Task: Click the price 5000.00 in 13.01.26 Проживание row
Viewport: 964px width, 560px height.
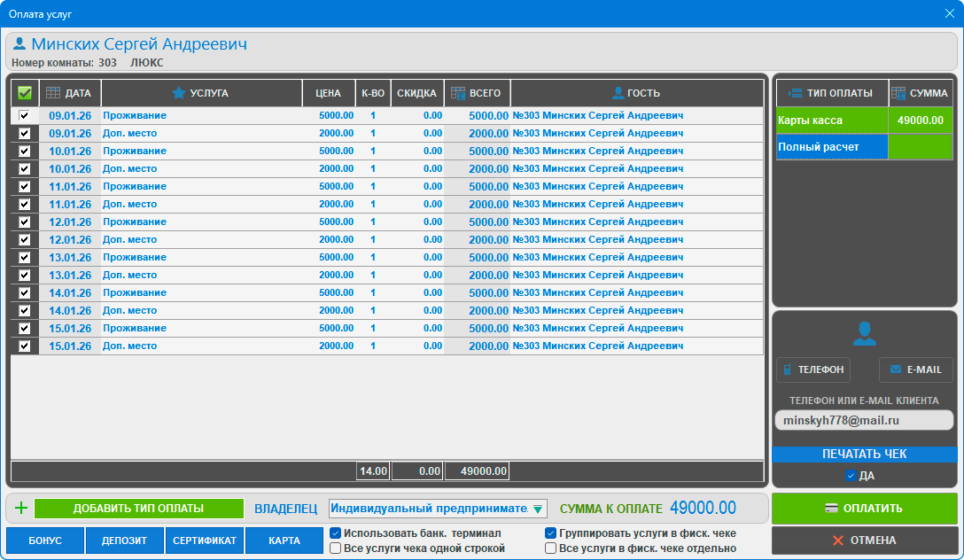Action: [337, 257]
